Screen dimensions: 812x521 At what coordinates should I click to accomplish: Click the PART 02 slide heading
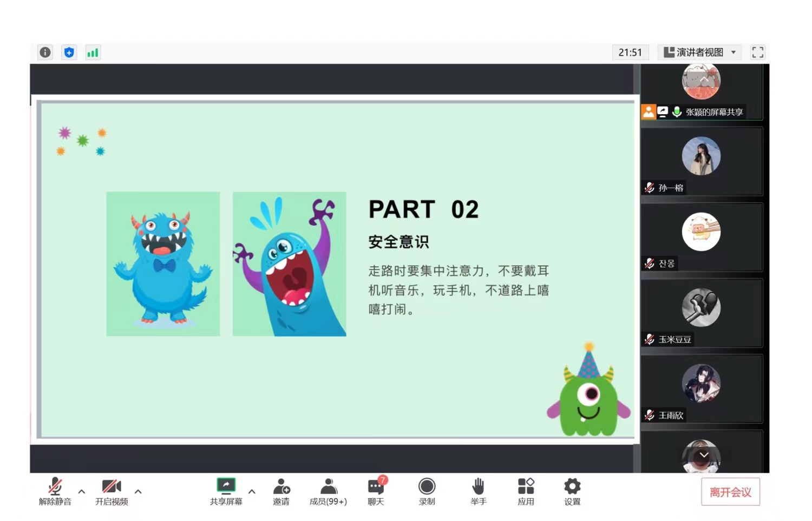pyautogui.click(x=423, y=209)
